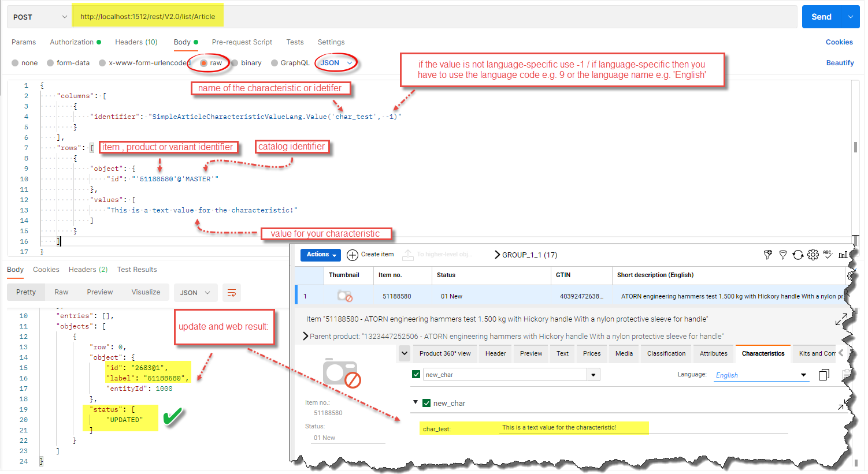The height and width of the screenshot is (474, 868).
Task: Open the Classification tab
Action: [x=666, y=353]
